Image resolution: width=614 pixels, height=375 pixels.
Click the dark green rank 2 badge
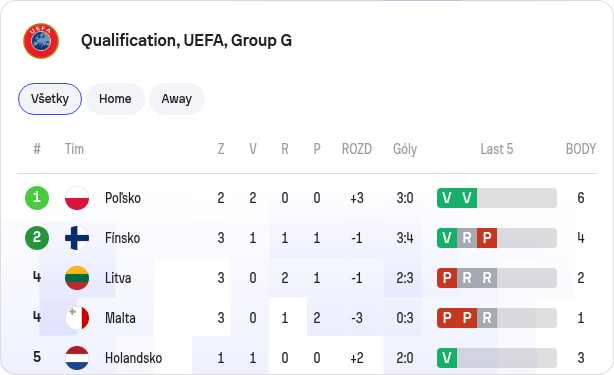(37, 238)
